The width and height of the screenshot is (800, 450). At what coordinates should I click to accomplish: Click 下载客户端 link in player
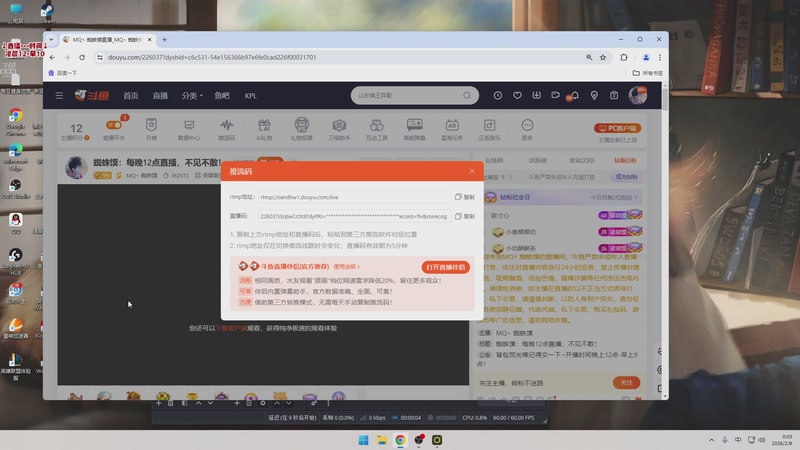(x=231, y=328)
